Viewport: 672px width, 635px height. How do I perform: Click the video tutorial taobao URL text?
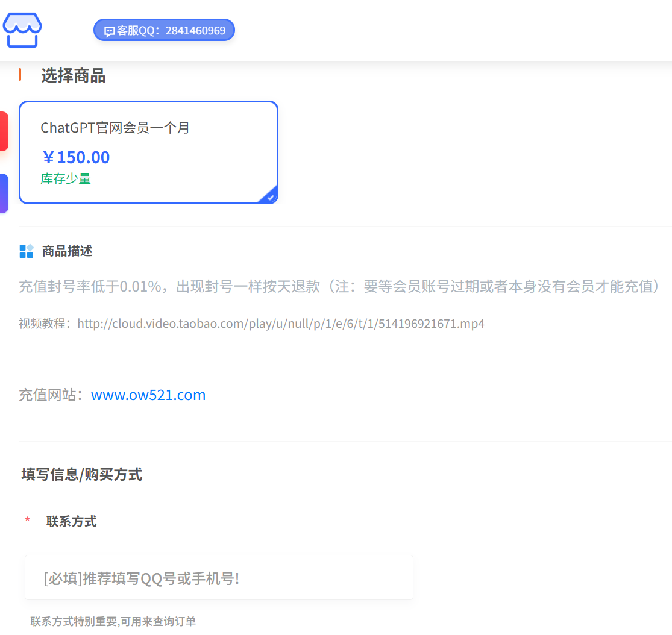click(281, 324)
